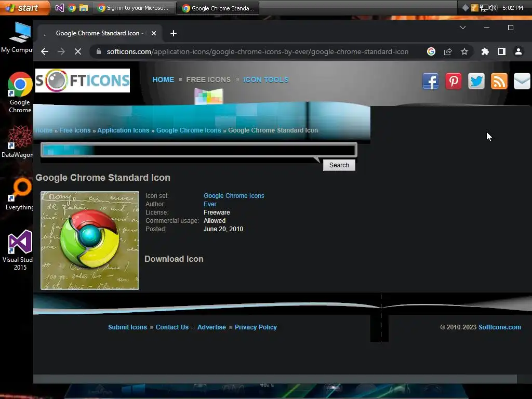Go back with the browser arrow

tap(45, 51)
